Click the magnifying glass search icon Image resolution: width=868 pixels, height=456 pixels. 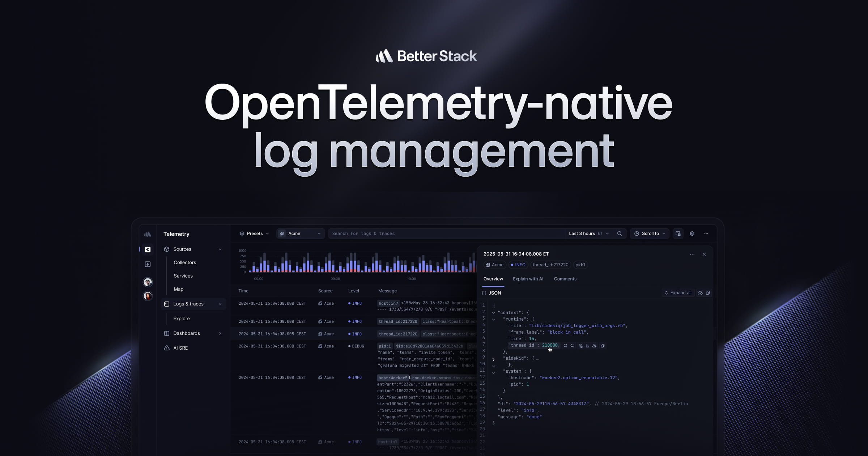[620, 233]
